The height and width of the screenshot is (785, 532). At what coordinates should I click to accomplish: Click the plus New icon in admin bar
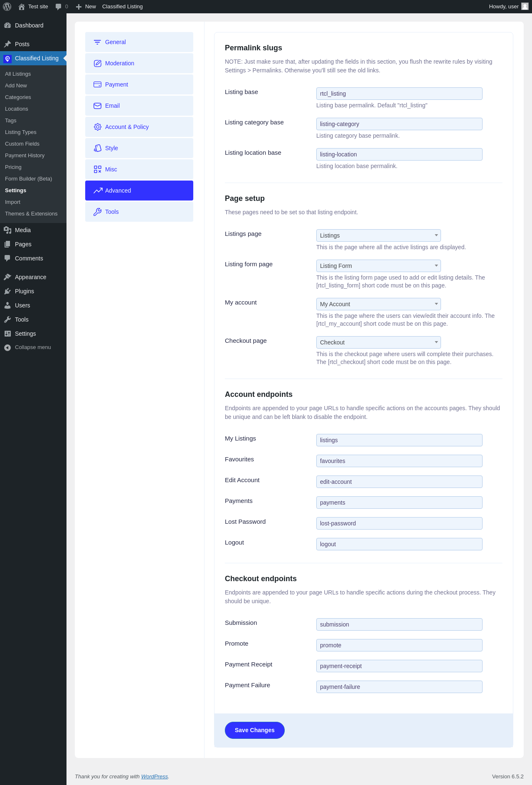click(79, 7)
